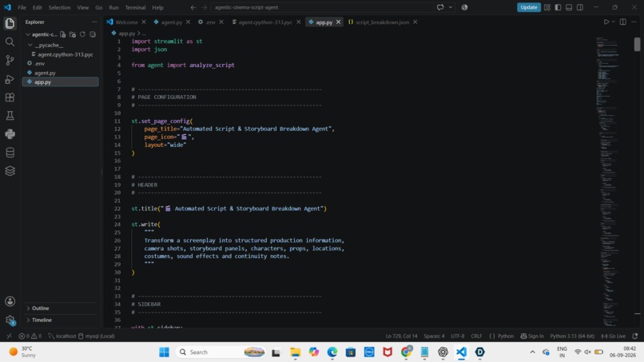Switch to the agent.py tab
644x362 pixels.
(171, 22)
